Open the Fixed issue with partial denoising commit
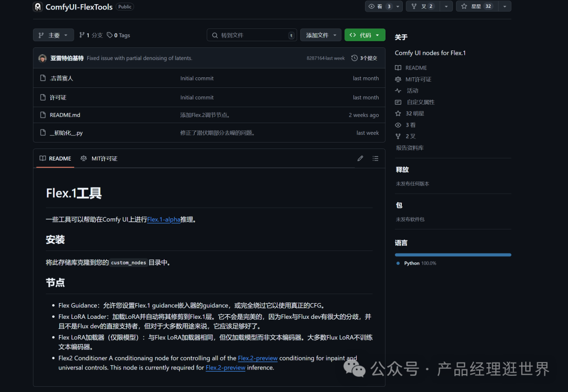 click(139, 58)
